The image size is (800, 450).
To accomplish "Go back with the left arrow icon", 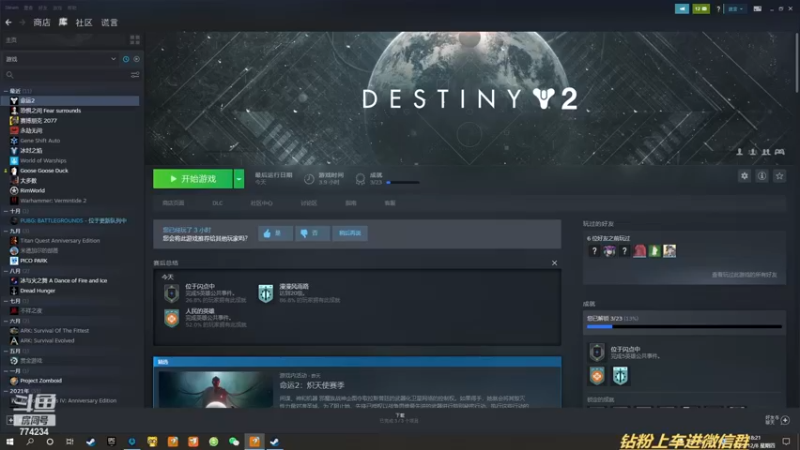I will point(8,22).
